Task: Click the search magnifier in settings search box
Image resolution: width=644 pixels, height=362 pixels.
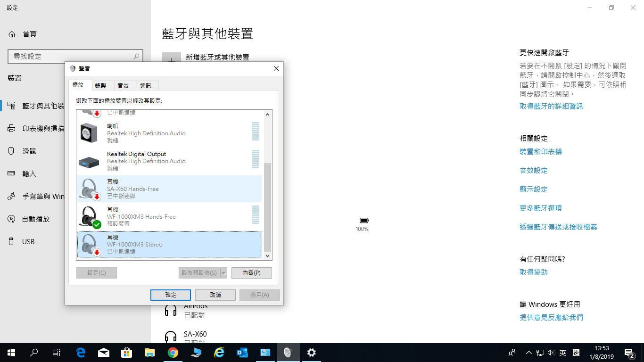Action: [x=136, y=56]
